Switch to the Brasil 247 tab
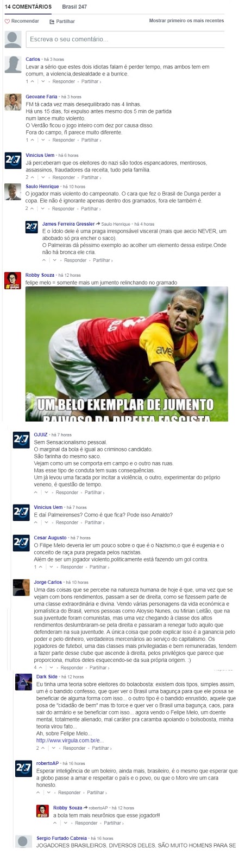The image size is (239, 868). click(74, 7)
